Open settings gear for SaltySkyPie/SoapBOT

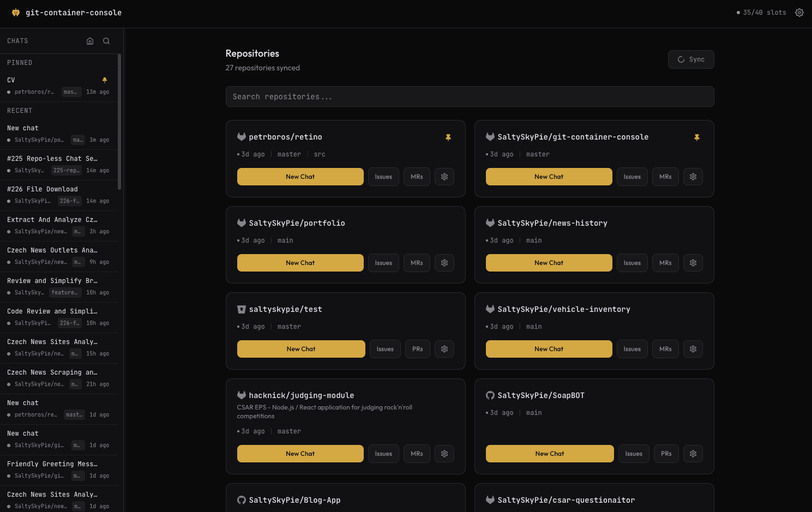pyautogui.click(x=693, y=454)
